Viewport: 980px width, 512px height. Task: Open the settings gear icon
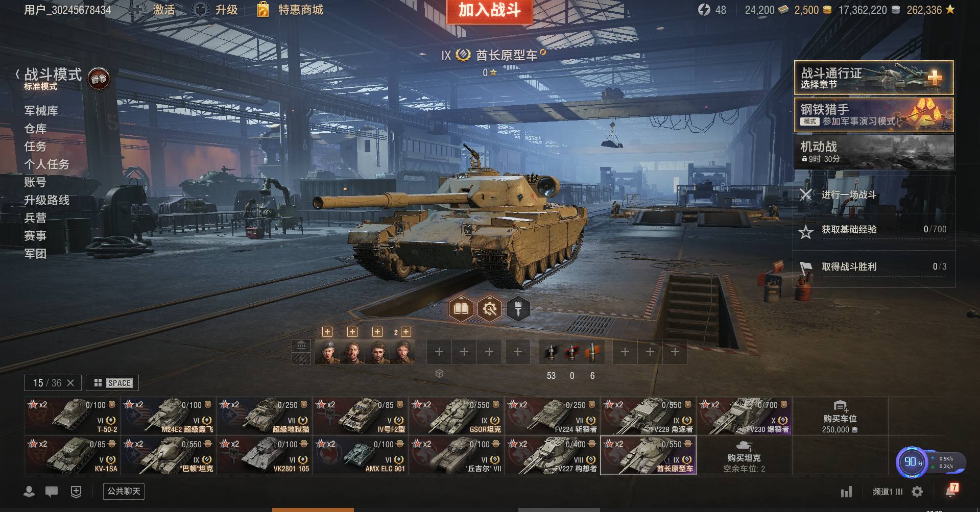pyautogui.click(x=917, y=492)
